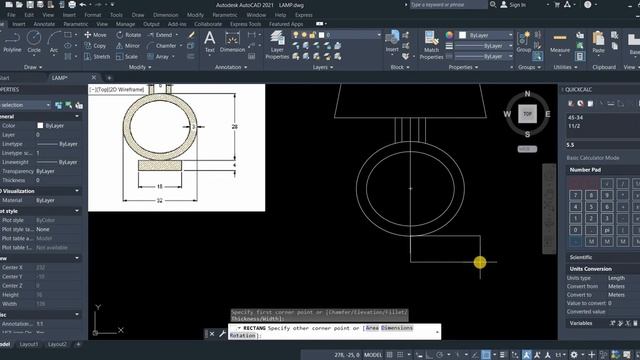Activate the Rotate tool
Image resolution: width=640 pixels, height=360 pixels.
pyautogui.click(x=129, y=35)
